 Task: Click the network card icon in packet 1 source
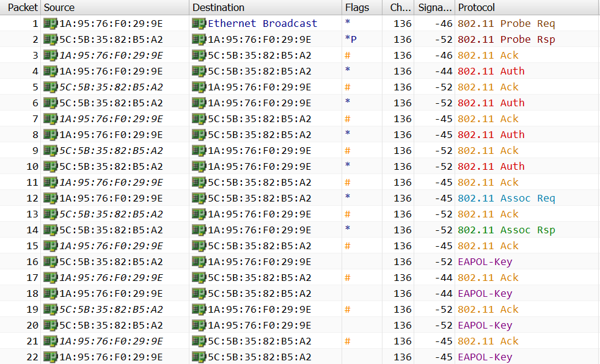click(50, 24)
